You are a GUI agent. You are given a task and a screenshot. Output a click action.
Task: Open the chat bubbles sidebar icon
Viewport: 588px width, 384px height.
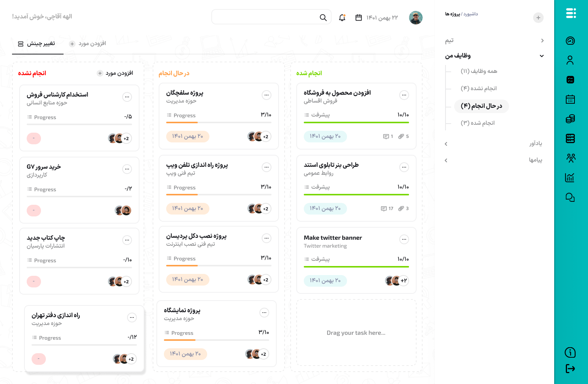point(570,197)
